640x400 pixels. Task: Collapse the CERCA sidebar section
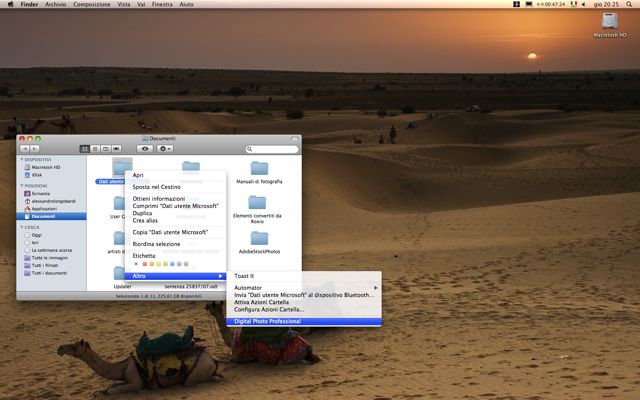coord(22,227)
